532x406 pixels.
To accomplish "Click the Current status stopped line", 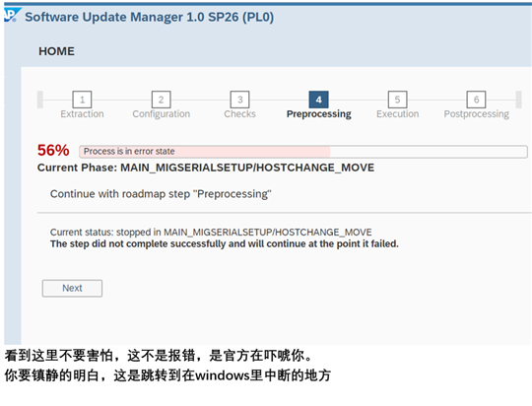I will 211,233.
